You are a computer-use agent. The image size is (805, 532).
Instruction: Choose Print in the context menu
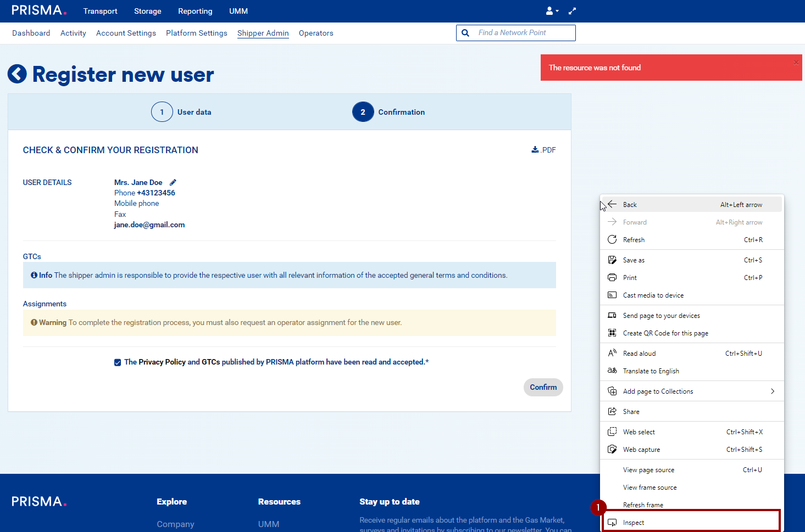point(630,278)
